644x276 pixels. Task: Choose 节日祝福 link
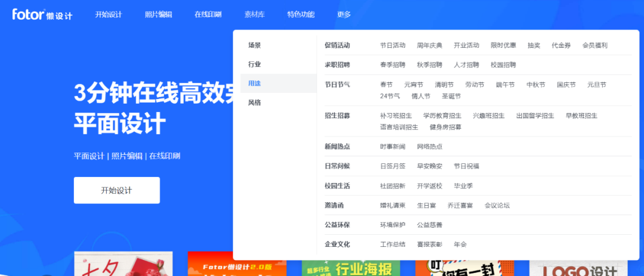(x=466, y=166)
